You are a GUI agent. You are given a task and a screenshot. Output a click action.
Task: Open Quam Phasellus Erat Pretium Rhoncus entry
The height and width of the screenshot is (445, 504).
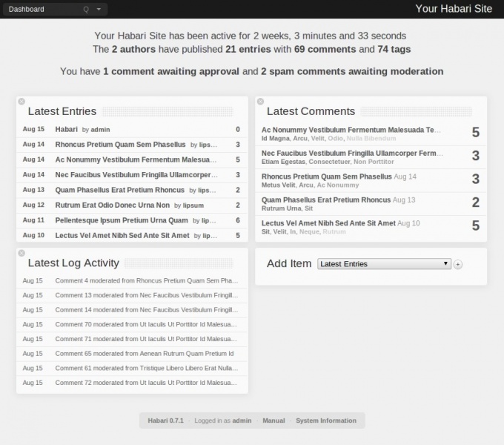pyautogui.click(x=119, y=190)
